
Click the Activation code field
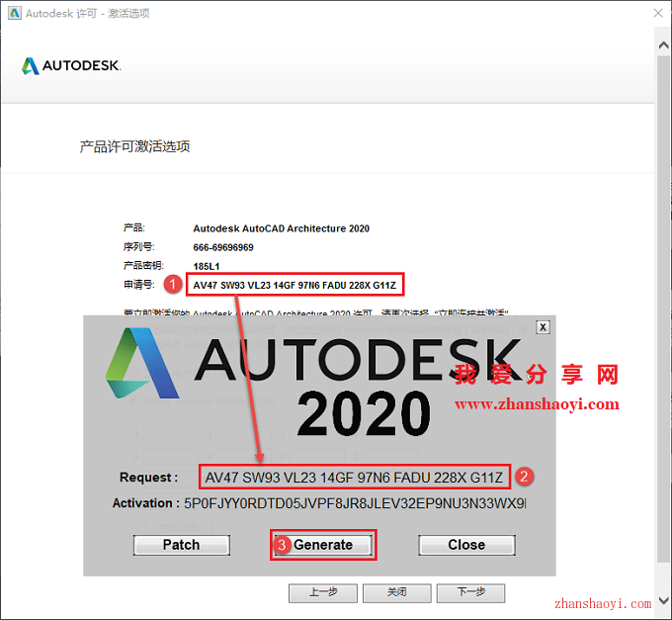coord(355,503)
